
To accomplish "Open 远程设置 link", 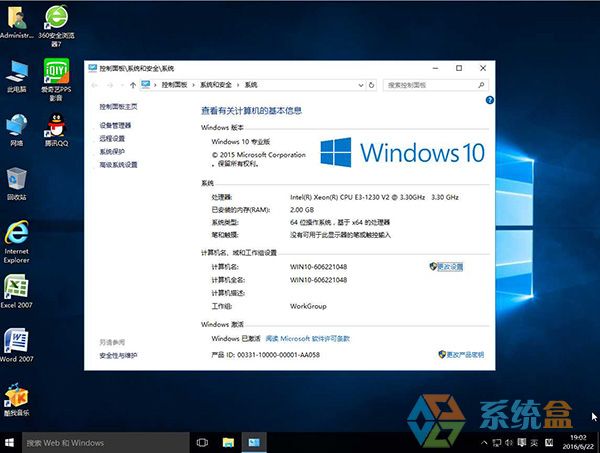I will click(112, 139).
